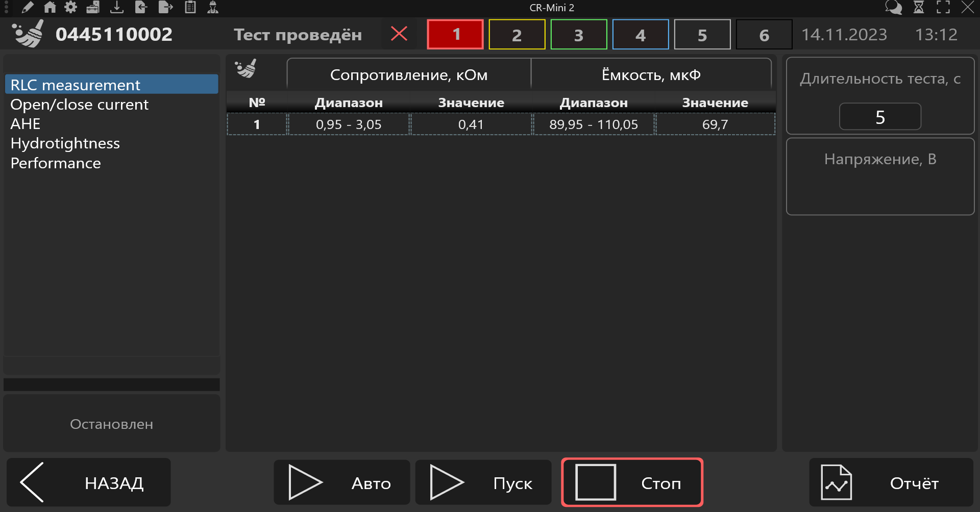Viewport: 980px width, 512px height.
Task: Select RLC measurement test
Action: pos(112,85)
